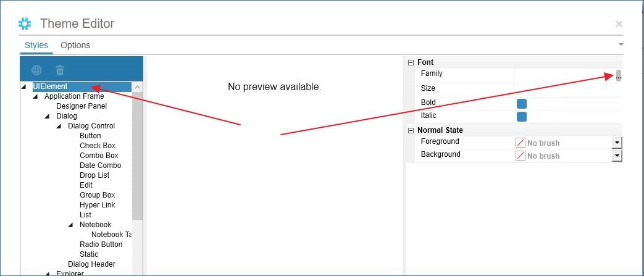The width and height of the screenshot is (644, 276).
Task: Click the Family property label
Action: click(431, 73)
